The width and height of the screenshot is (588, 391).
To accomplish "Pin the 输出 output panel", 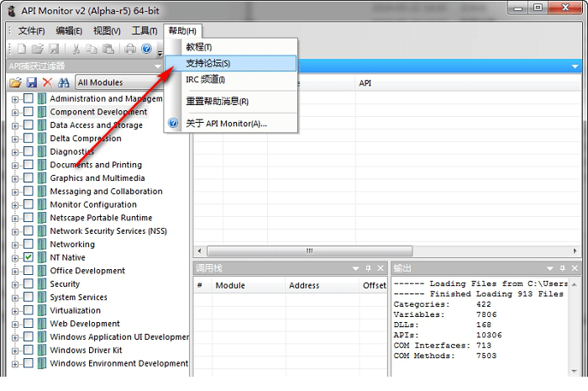I will point(563,268).
